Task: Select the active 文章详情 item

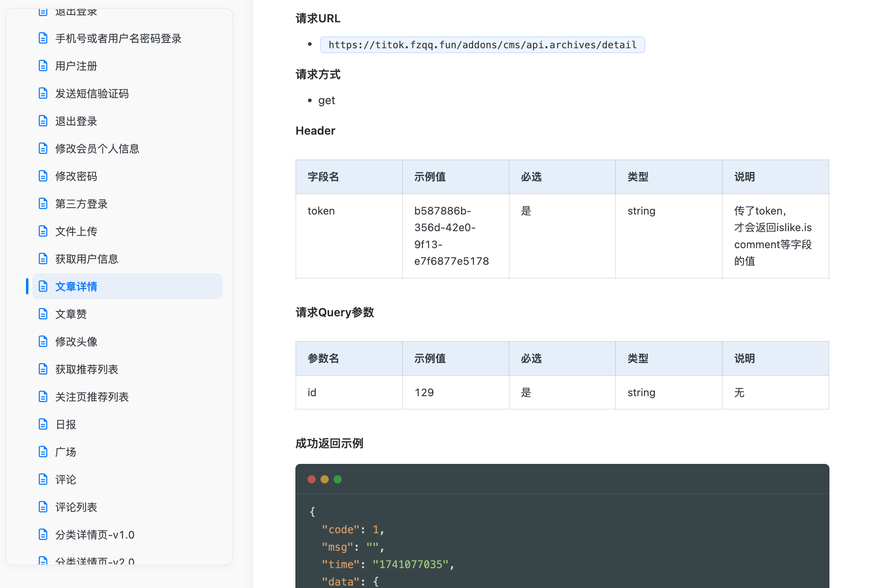Action: coord(76,287)
